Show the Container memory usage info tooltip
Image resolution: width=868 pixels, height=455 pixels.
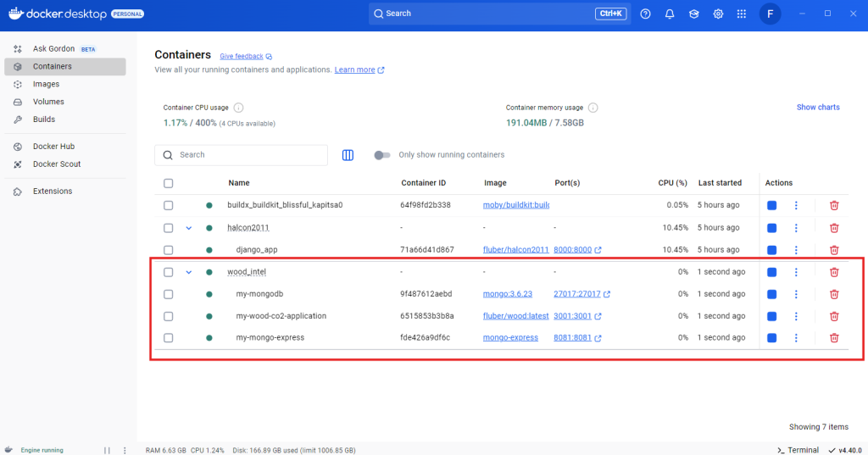[593, 108]
